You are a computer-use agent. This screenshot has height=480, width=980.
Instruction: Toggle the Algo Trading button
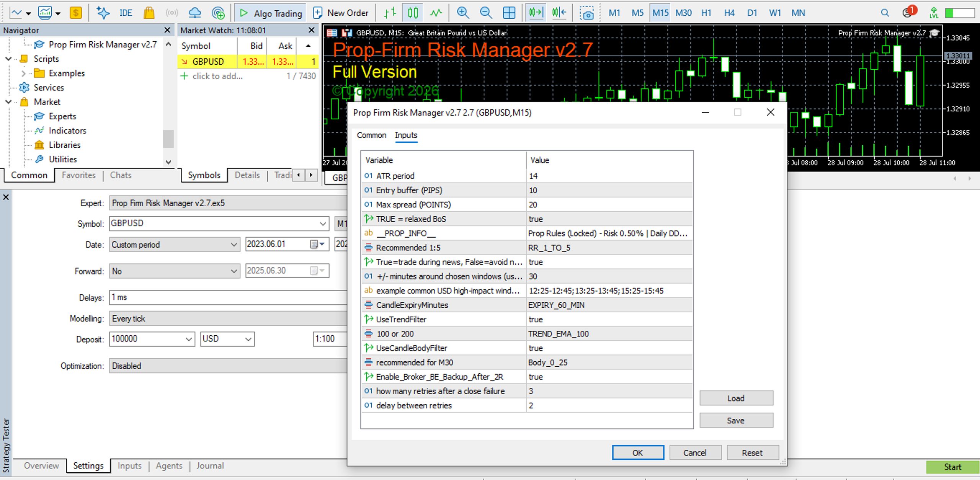click(x=270, y=13)
